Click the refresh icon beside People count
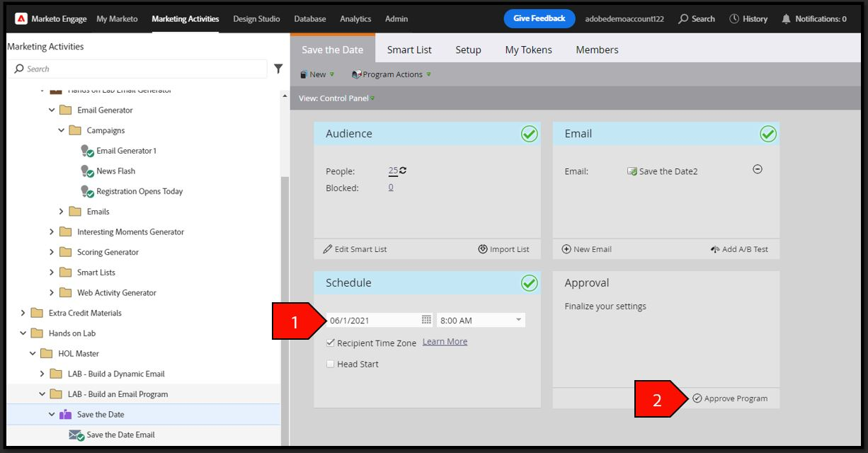 [x=403, y=171]
